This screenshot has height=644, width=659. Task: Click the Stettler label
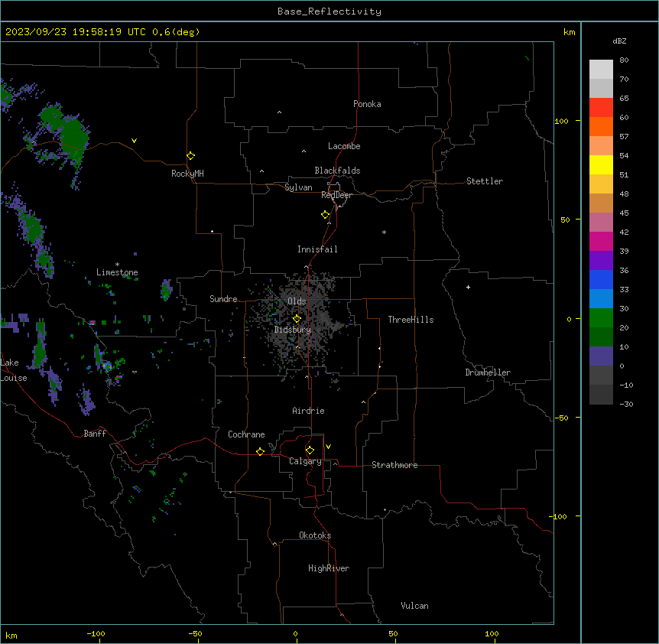click(x=485, y=181)
